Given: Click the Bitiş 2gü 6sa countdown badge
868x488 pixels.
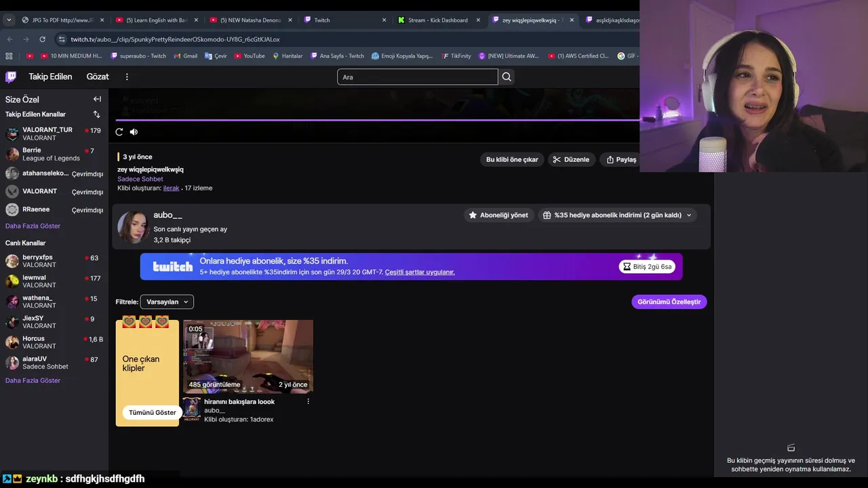Looking at the screenshot, I should click(647, 266).
